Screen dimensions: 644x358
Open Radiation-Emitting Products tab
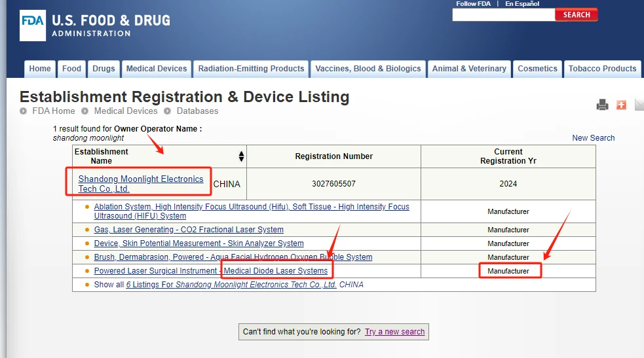(x=251, y=69)
